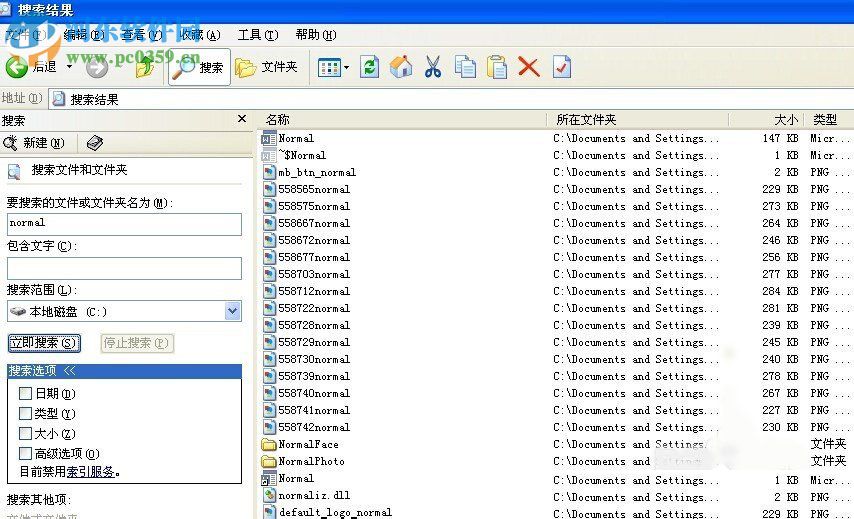Check the 大小(Z) option

[25, 433]
